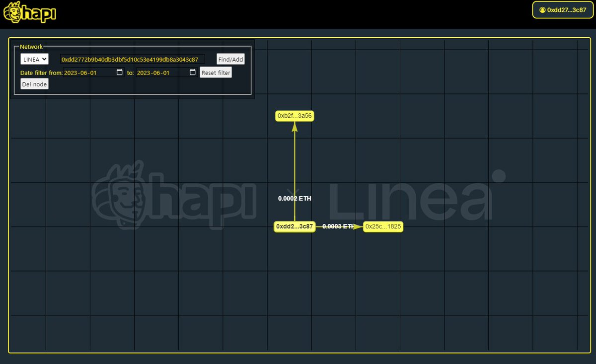Screen dimensions: 596x364
Task: Click the Reset filter button
Action: (x=216, y=73)
